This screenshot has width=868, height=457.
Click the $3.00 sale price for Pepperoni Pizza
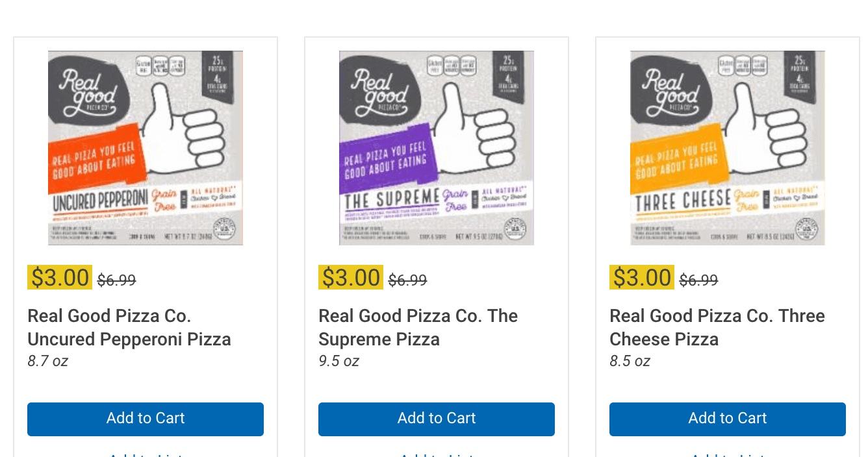(x=60, y=278)
